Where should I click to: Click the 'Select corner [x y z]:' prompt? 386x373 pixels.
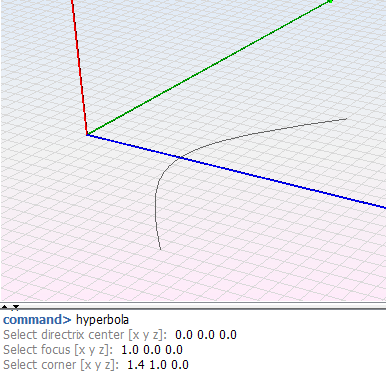[61, 365]
